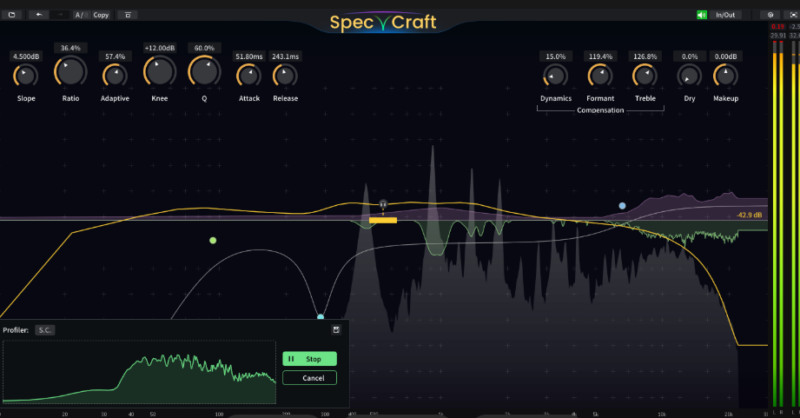Click the Adaptive value field 57.4%
Screen dimensions: 800x418
115,56
